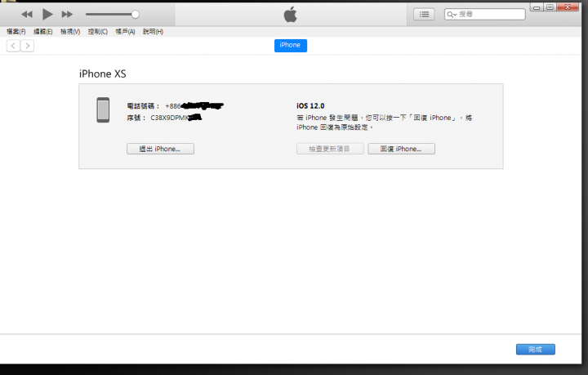The height and width of the screenshot is (375, 588).
Task: Click the iPhone device icon
Action: (103, 109)
